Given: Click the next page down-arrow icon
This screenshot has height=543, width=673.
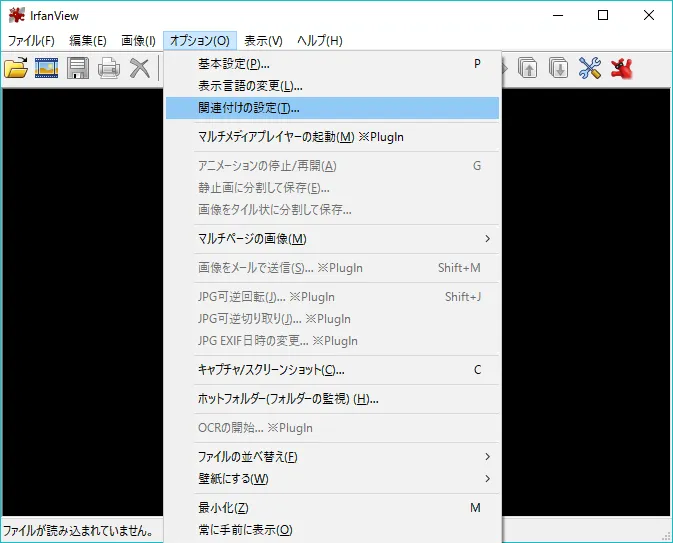Looking at the screenshot, I should point(558,68).
